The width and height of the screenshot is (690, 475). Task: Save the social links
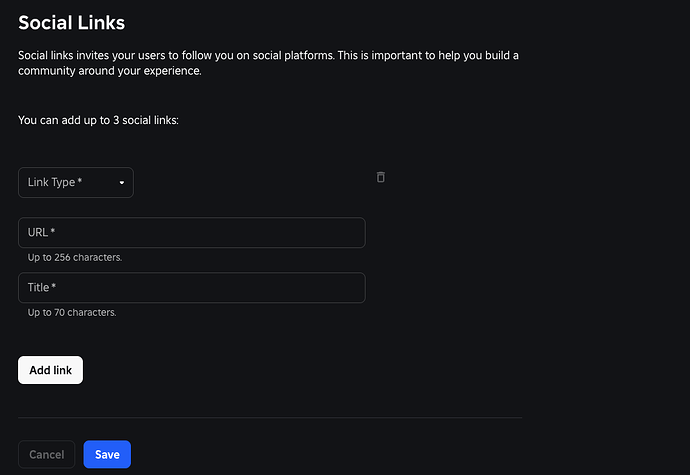click(x=107, y=454)
